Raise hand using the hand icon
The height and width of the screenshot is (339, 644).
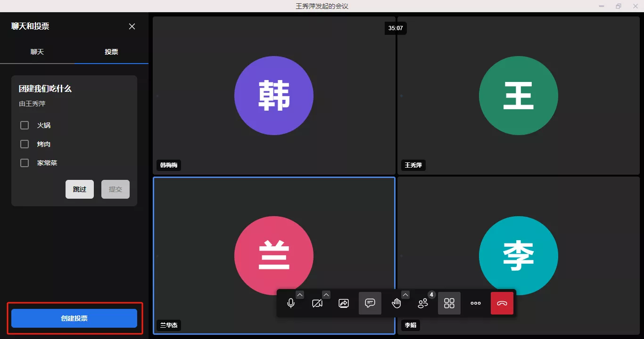(x=396, y=304)
